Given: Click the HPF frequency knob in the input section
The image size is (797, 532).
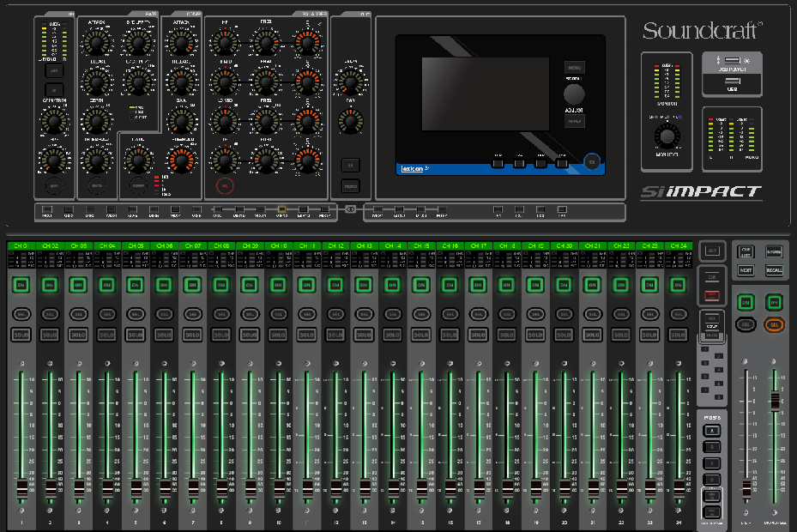Looking at the screenshot, I should [x=54, y=160].
